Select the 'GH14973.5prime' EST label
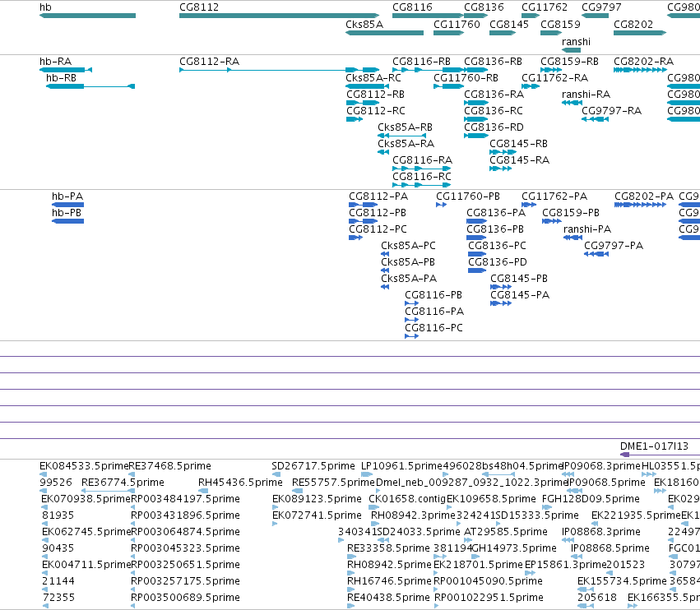This screenshot has width=700, height=610. 514,548
